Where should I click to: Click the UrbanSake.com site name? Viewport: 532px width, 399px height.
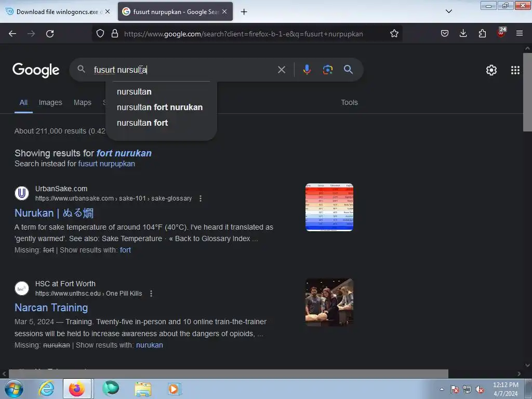tap(61, 189)
